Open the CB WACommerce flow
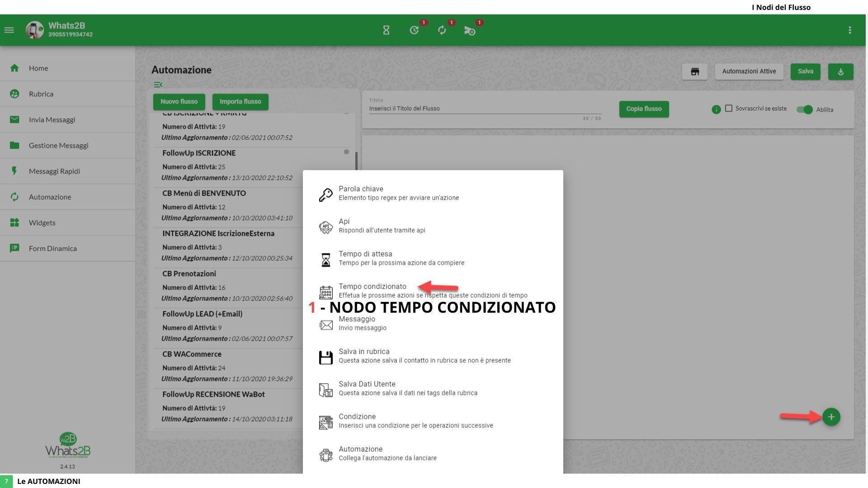The width and height of the screenshot is (868, 488). tap(228, 368)
